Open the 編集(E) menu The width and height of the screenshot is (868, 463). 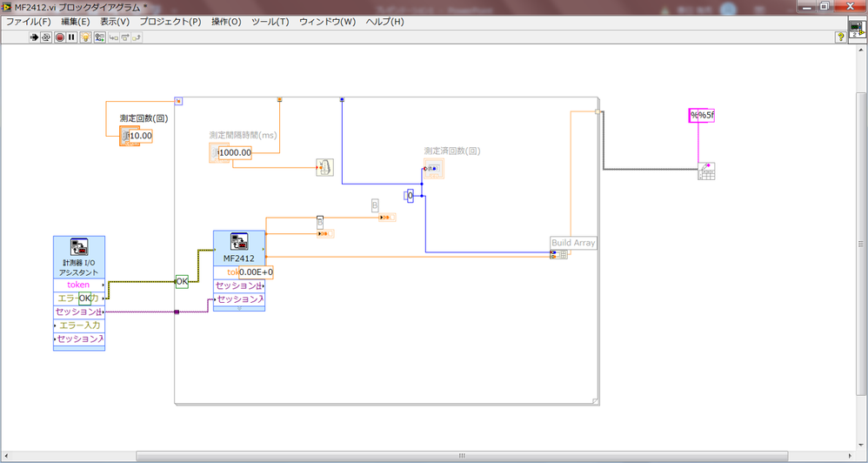(x=76, y=22)
